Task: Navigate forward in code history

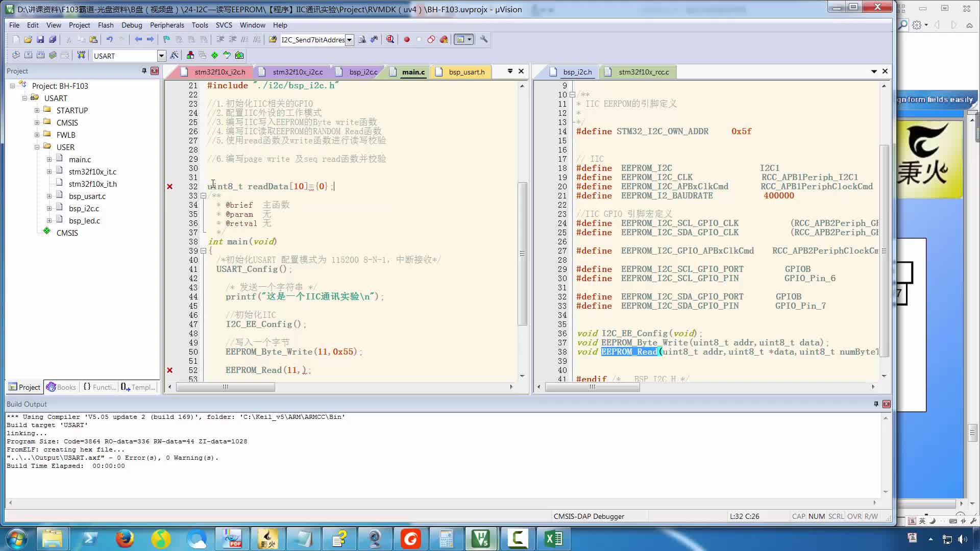Action: coord(150,39)
